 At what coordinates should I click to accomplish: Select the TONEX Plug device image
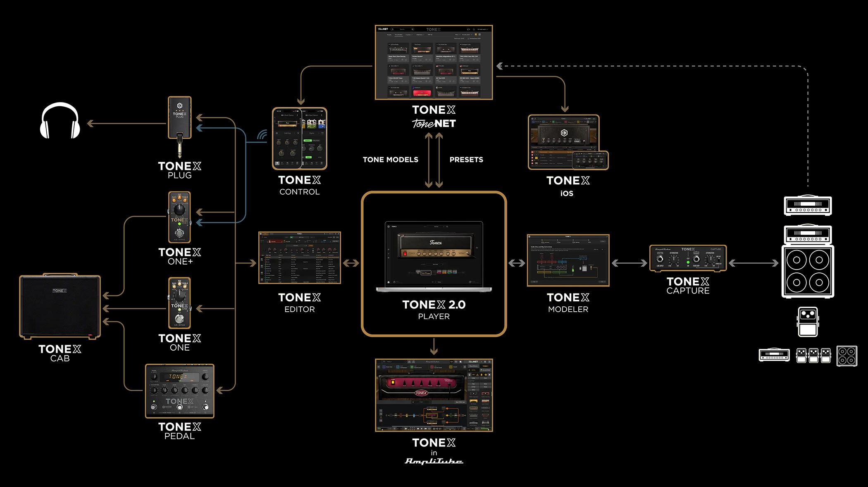pos(179,127)
